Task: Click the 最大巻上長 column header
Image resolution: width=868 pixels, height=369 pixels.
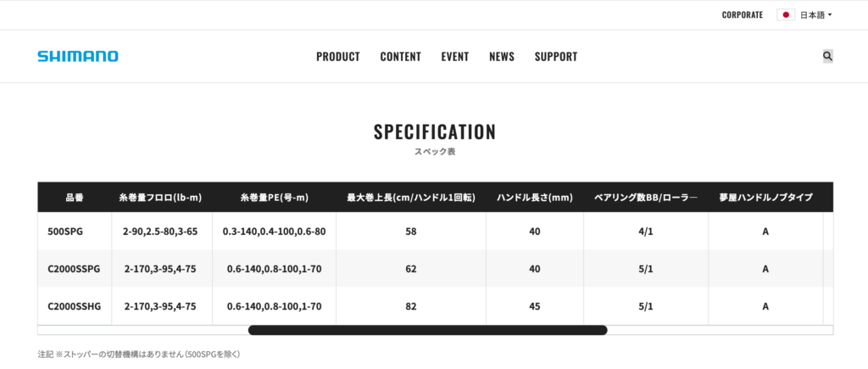Action: tap(410, 198)
